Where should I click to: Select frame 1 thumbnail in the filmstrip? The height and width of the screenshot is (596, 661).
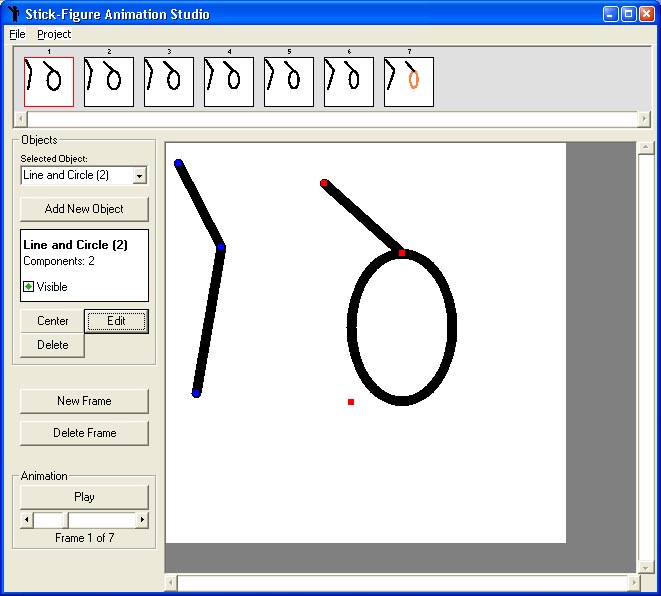point(49,81)
